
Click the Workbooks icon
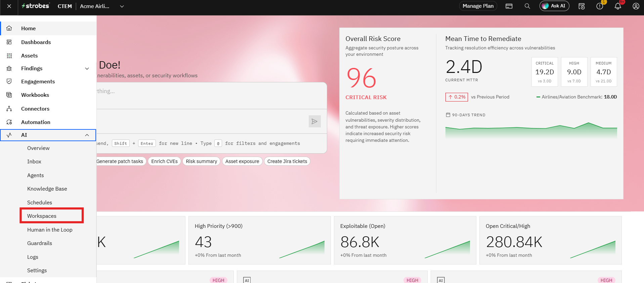[x=9, y=95]
